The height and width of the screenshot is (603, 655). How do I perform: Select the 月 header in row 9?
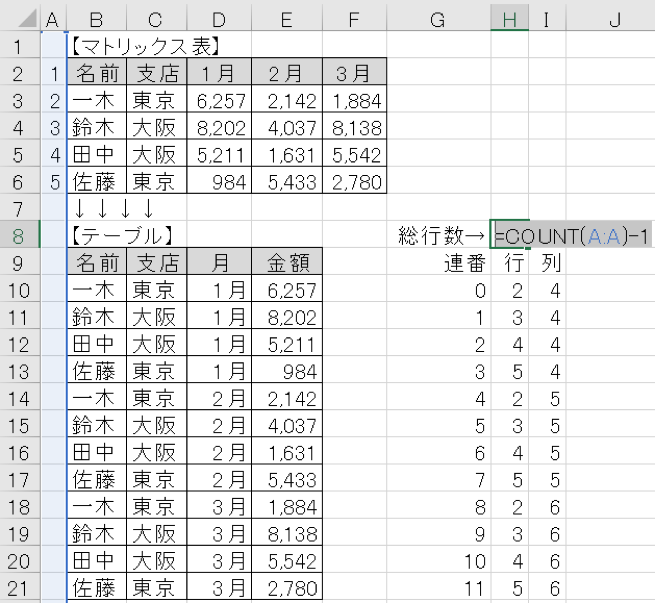(219, 262)
